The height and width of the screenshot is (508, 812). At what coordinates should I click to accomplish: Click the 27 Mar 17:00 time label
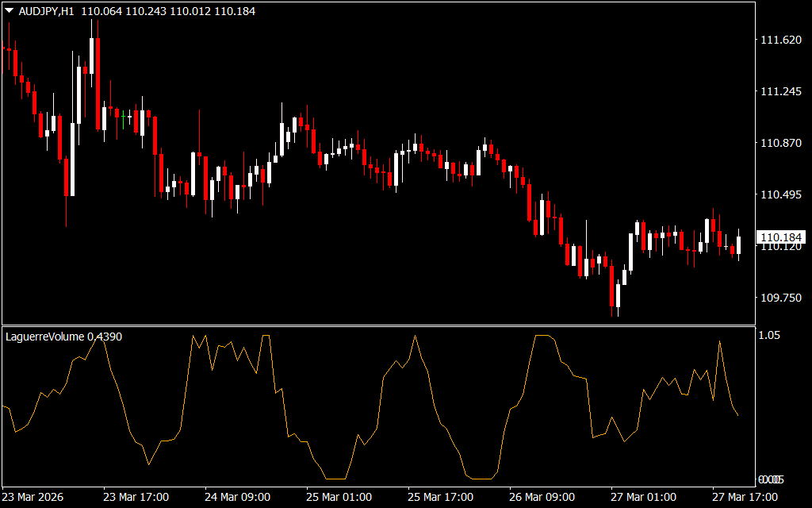point(745,497)
